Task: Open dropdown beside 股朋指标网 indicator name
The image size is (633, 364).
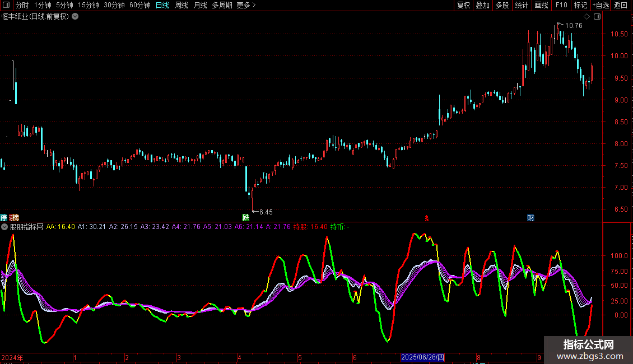Action: [x=4, y=227]
